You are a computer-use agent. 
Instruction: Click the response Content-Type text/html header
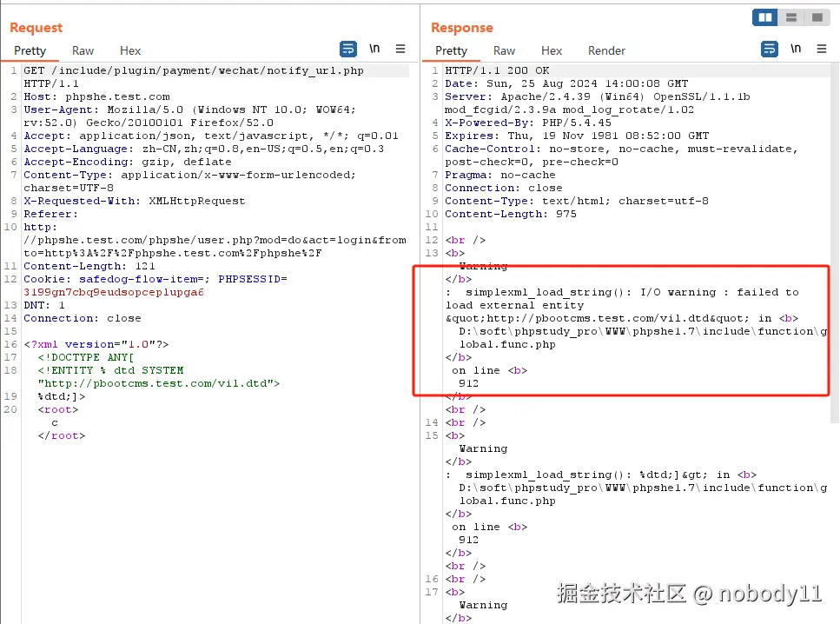(x=577, y=201)
